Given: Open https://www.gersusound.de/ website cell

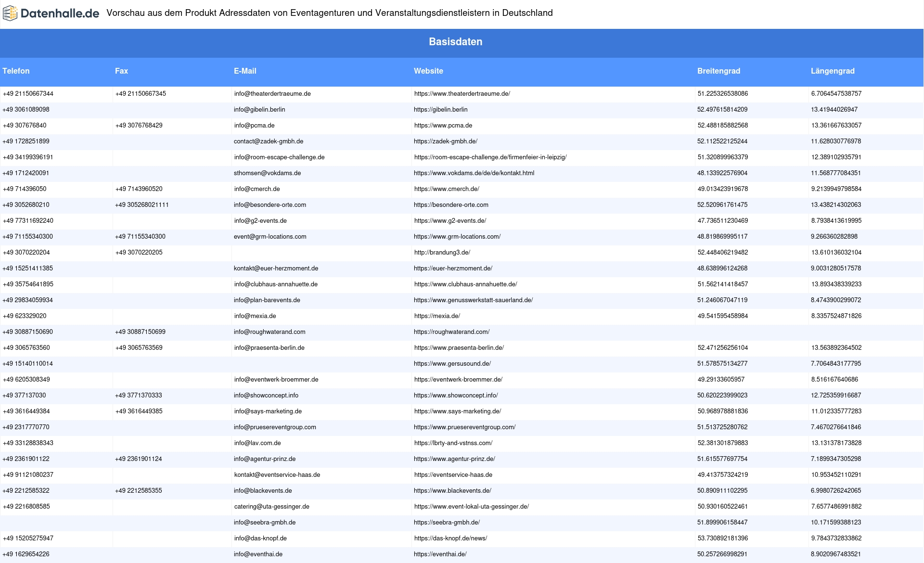Looking at the screenshot, I should [452, 364].
